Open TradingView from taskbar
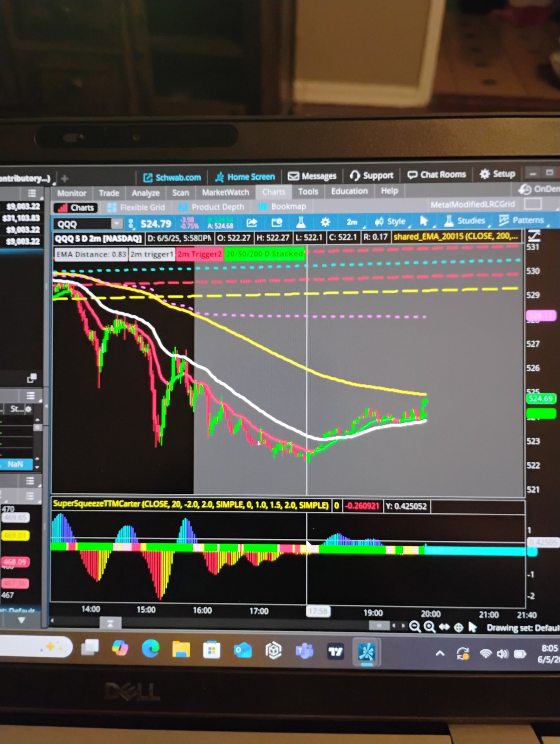560x744 pixels. (x=335, y=652)
